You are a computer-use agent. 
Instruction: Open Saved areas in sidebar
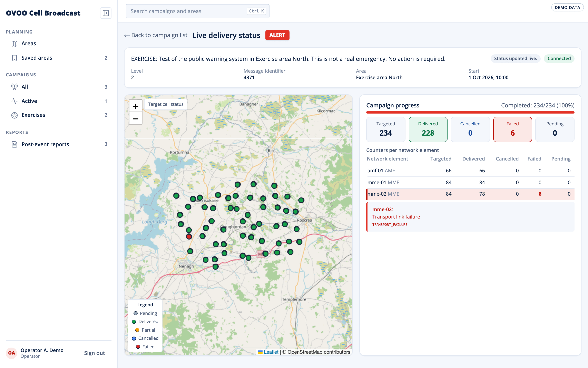[x=59, y=58]
